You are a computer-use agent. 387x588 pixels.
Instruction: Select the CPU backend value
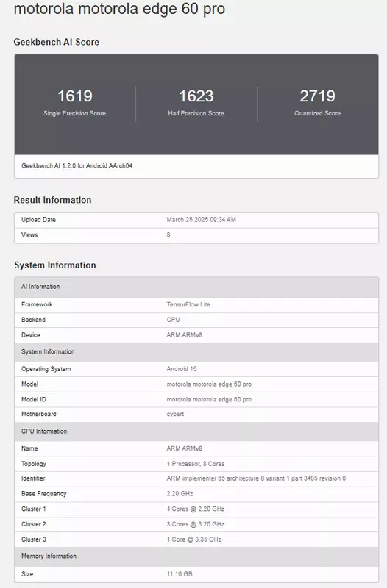coord(173,320)
